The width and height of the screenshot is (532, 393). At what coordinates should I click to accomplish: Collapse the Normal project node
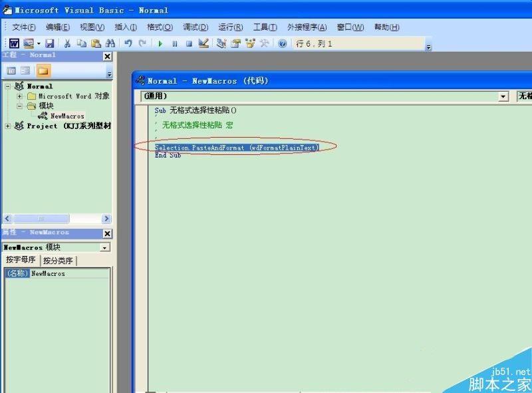(7, 86)
